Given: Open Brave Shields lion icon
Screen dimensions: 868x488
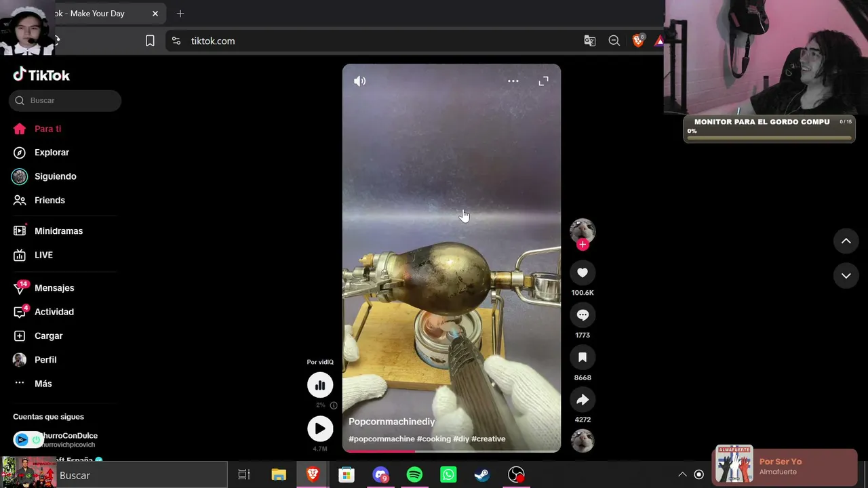Looking at the screenshot, I should click(x=638, y=41).
